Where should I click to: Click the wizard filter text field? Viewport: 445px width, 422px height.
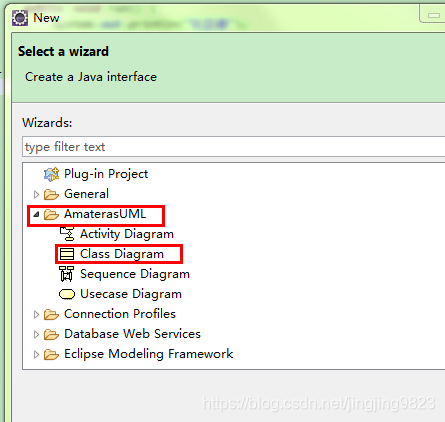point(233,147)
